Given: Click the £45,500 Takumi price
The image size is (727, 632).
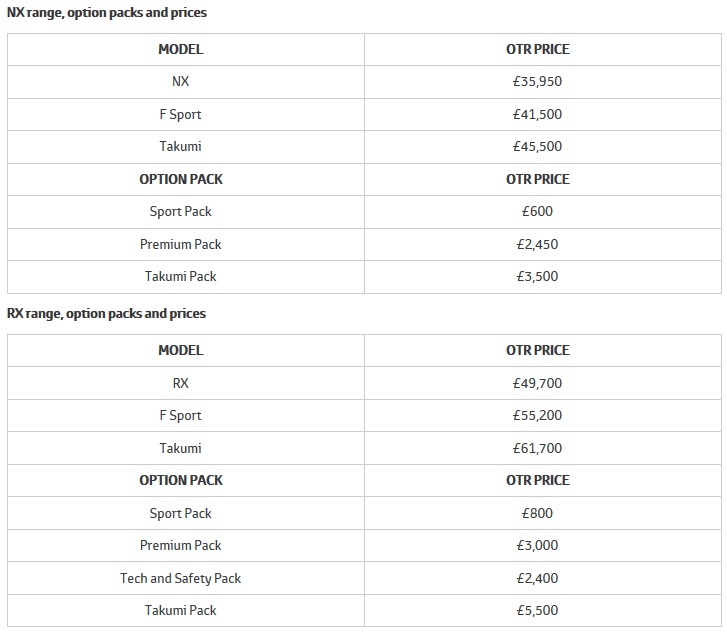Looking at the screenshot, I should (x=537, y=146).
